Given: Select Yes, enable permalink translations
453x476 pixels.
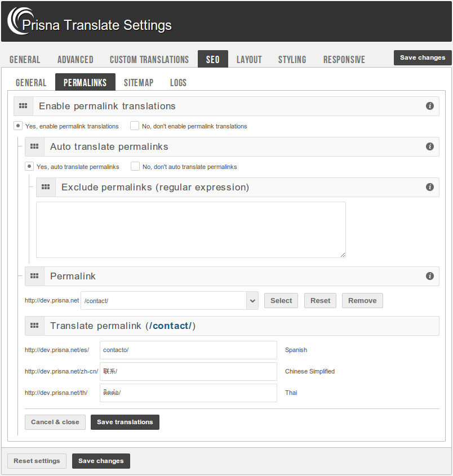Looking at the screenshot, I should pyautogui.click(x=17, y=126).
